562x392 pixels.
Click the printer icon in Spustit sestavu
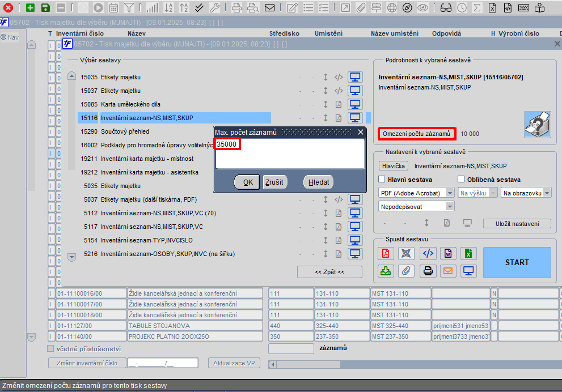point(428,271)
